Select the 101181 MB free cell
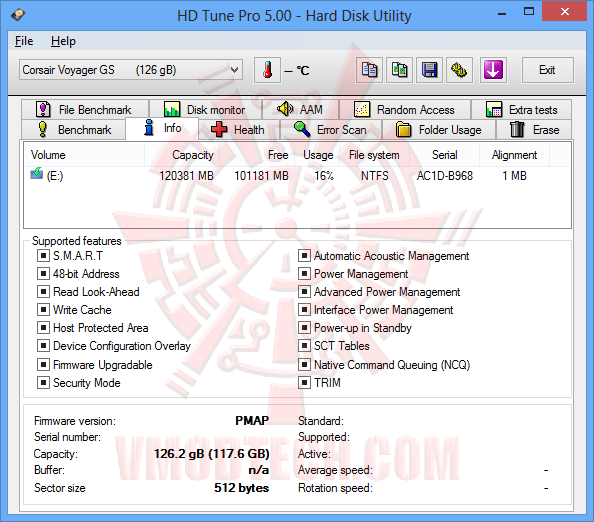Screen dimensions: 594x522 [261, 176]
